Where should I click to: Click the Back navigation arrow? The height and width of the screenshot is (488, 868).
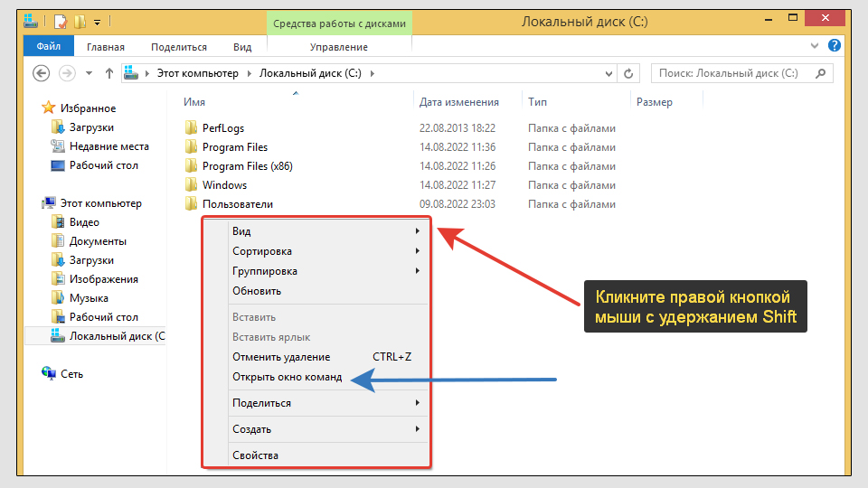(x=41, y=73)
